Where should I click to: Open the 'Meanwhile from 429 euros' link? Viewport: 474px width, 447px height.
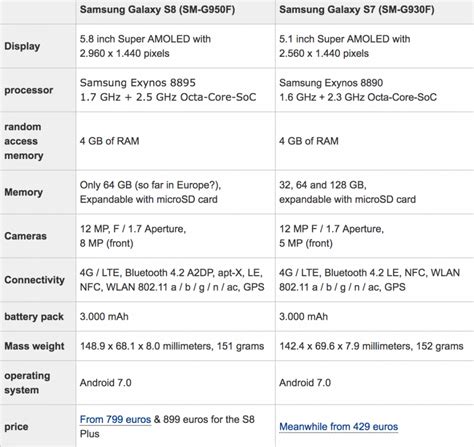click(x=339, y=426)
